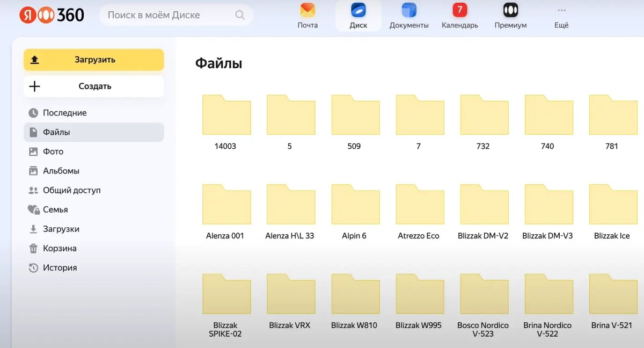Viewport: 644px width, 348px height.
Task: Select the Blizzak DM-V2 folder icon
Action: (x=484, y=204)
